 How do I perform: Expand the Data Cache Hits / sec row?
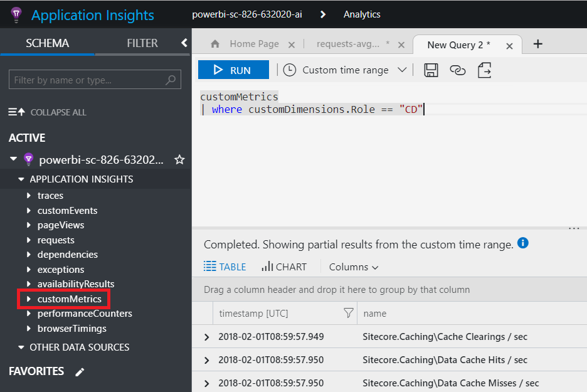coord(207,360)
